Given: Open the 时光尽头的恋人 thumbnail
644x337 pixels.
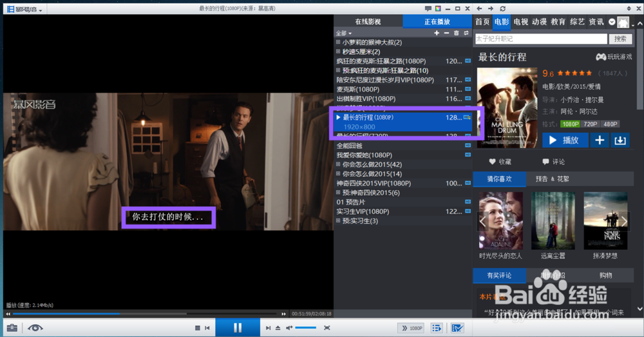Looking at the screenshot, I should coord(500,221).
